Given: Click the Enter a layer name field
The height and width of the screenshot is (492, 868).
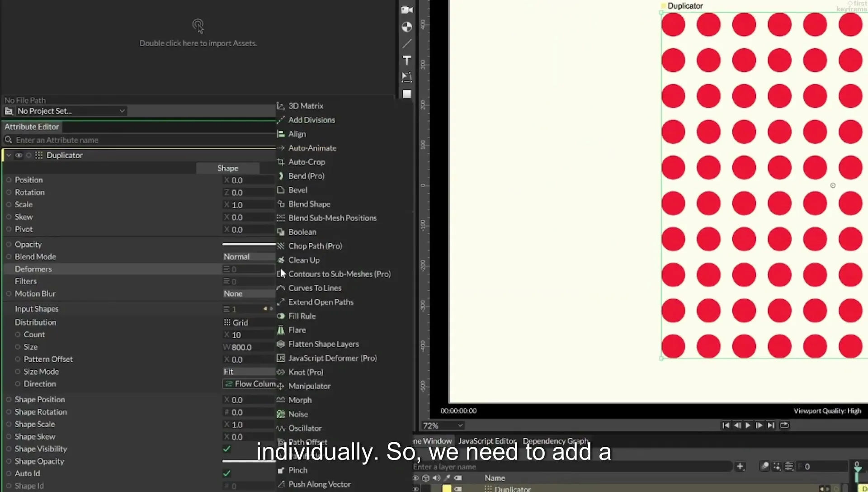Looking at the screenshot, I should (x=572, y=466).
